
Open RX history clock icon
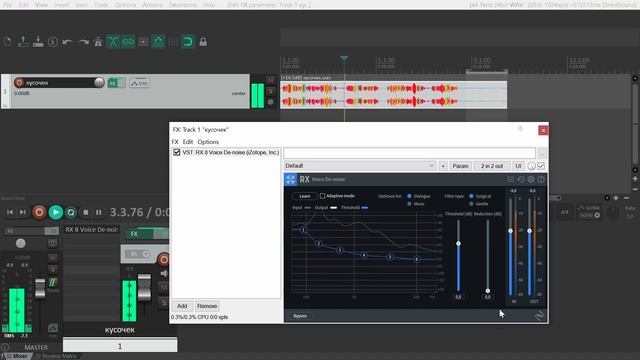[x=521, y=179]
